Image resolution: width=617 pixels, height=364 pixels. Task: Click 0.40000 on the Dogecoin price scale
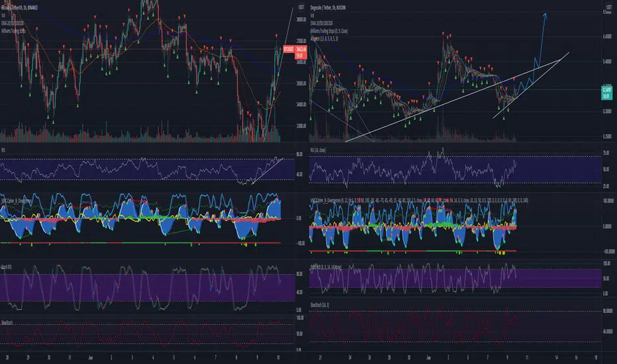608,62
